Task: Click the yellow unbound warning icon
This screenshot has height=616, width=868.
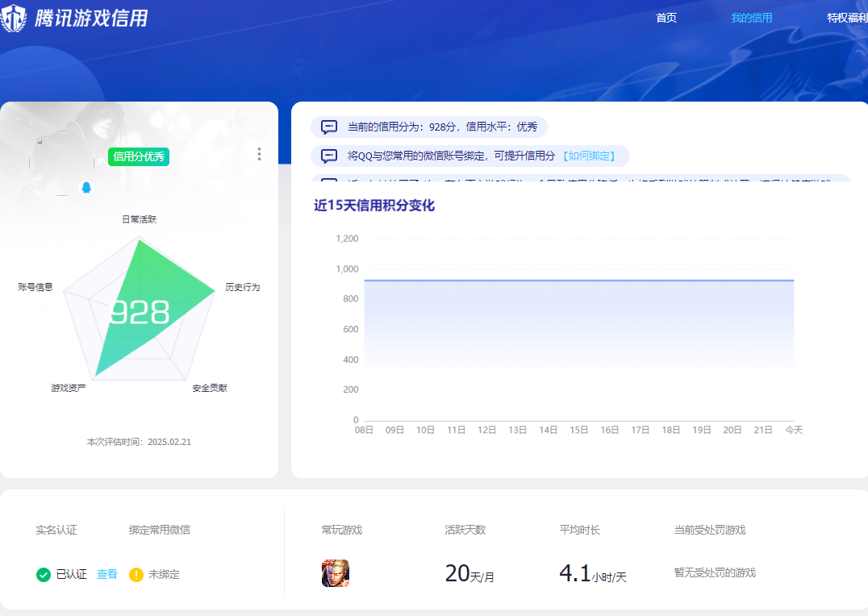Action: coord(136,575)
